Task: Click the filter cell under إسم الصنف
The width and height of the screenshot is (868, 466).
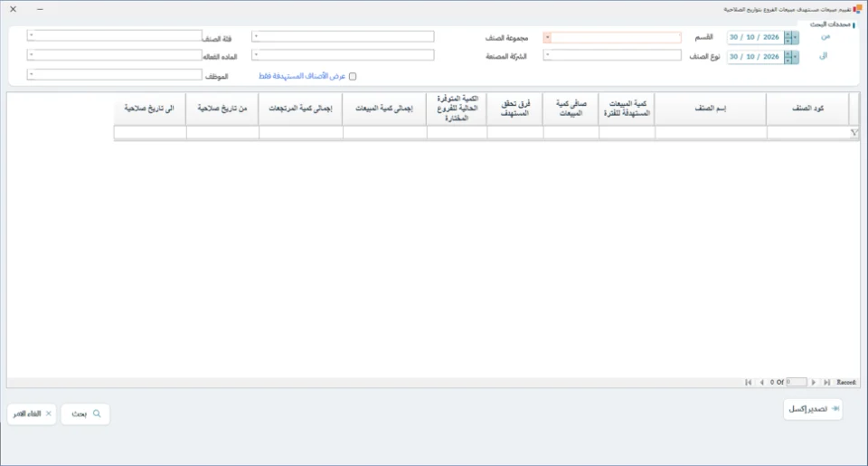Action: click(x=711, y=132)
